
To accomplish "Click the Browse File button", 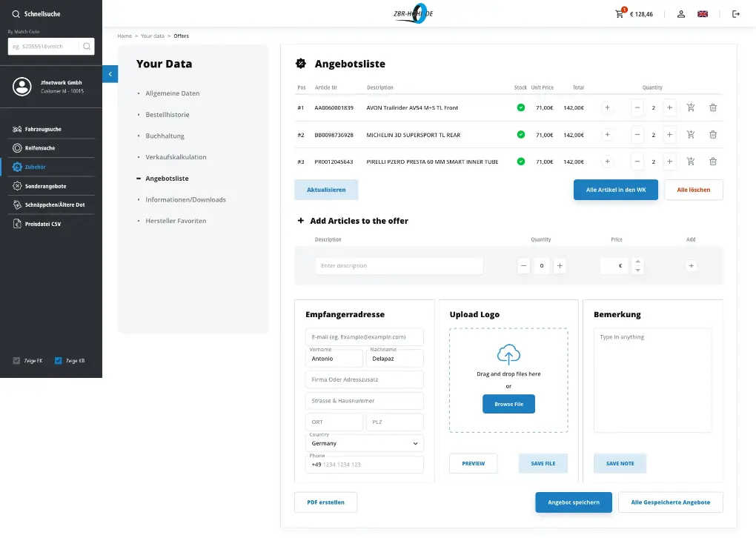I will [x=508, y=404].
